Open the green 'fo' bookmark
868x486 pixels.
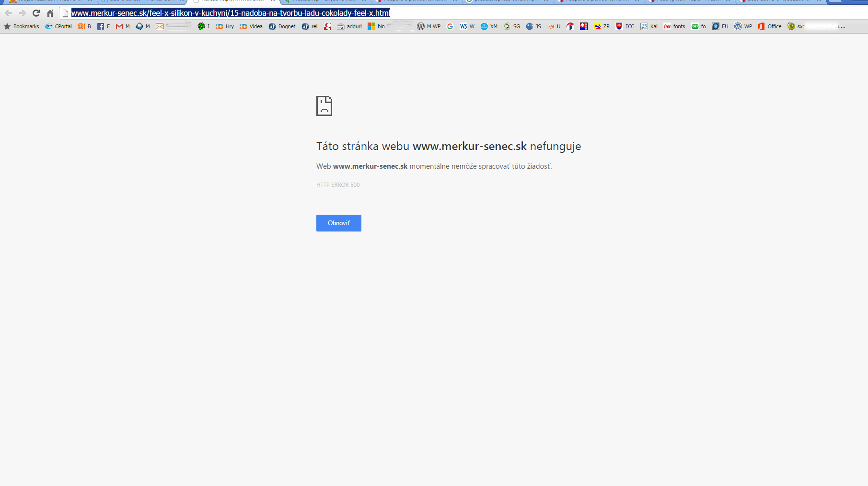[699, 26]
